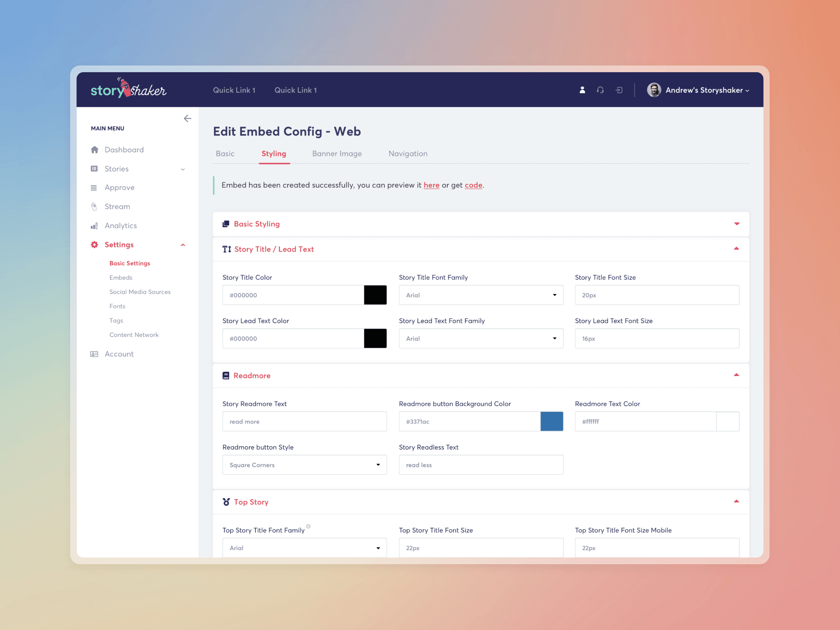Open Andrew's Storyshaker account menu
Screen dimensions: 840x630
pos(706,90)
